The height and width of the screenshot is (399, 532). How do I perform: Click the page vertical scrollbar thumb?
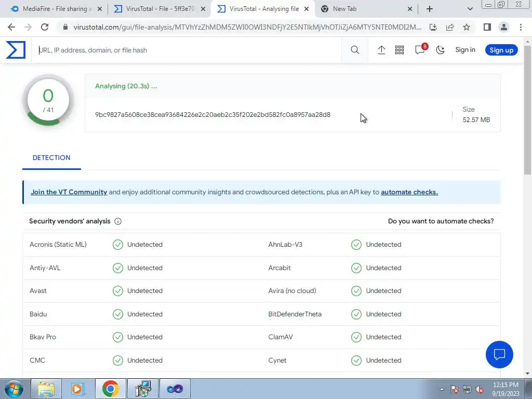pos(528,110)
